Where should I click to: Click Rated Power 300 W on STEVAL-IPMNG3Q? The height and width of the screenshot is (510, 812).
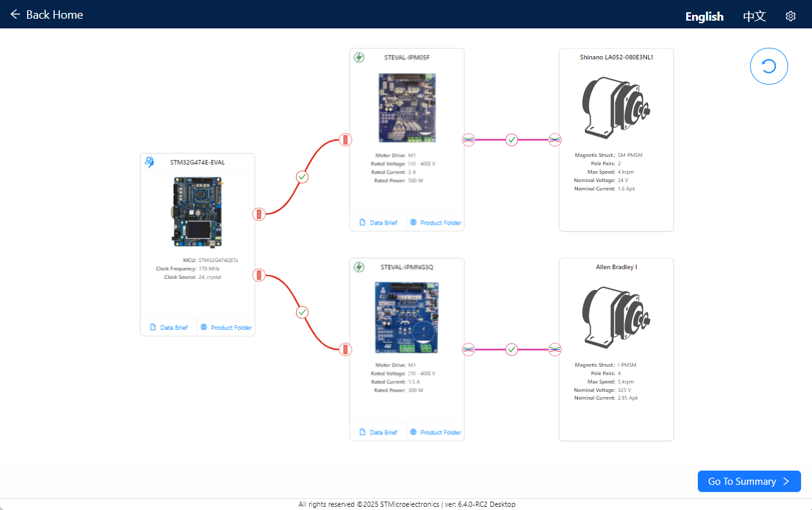point(416,390)
